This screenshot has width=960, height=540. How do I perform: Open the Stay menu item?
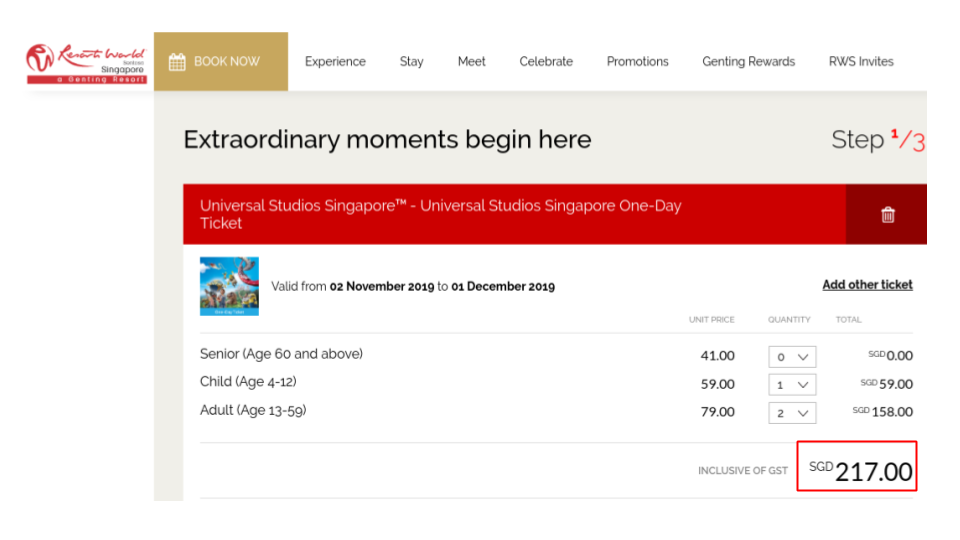(412, 62)
